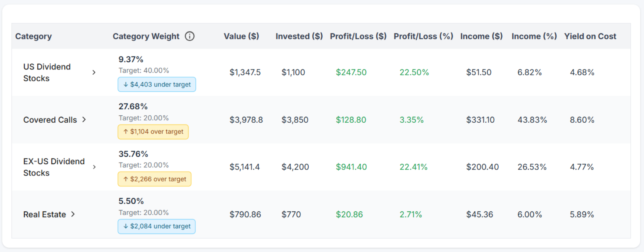Image resolution: width=644 pixels, height=252 pixels.
Task: Expand the US Dividend Stocks chevron
Action: tap(94, 72)
